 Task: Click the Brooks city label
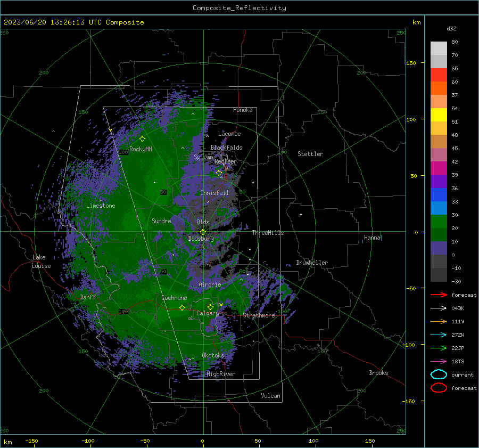point(378,373)
